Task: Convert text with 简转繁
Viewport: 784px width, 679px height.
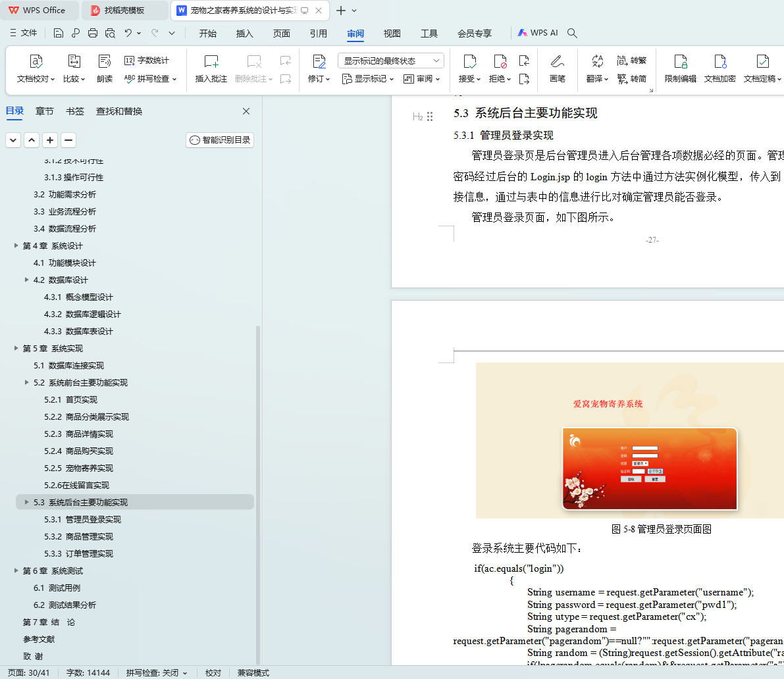Action: tap(631, 61)
